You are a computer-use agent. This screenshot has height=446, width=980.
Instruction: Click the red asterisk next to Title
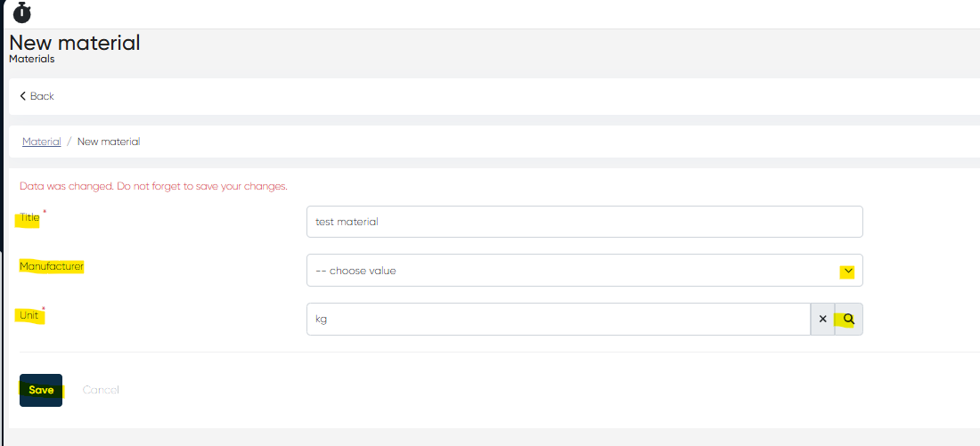[45, 212]
